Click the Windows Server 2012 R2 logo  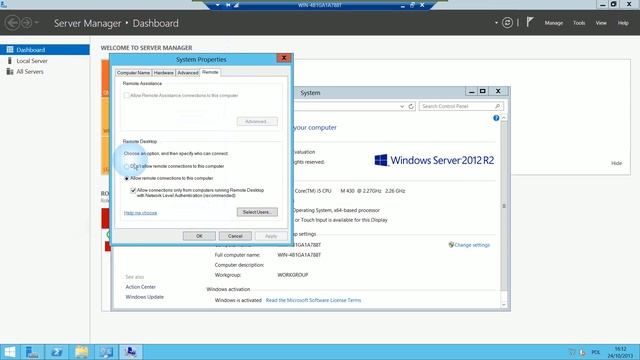click(x=434, y=160)
